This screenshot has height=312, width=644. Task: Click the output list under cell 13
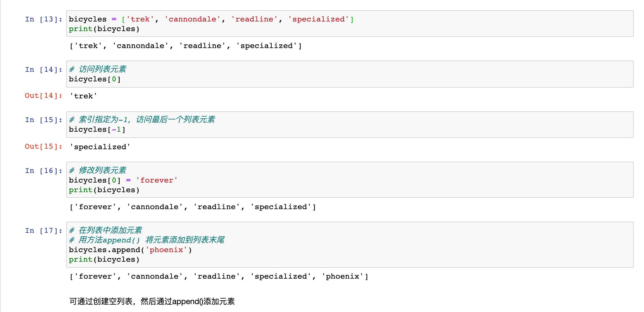point(186,46)
